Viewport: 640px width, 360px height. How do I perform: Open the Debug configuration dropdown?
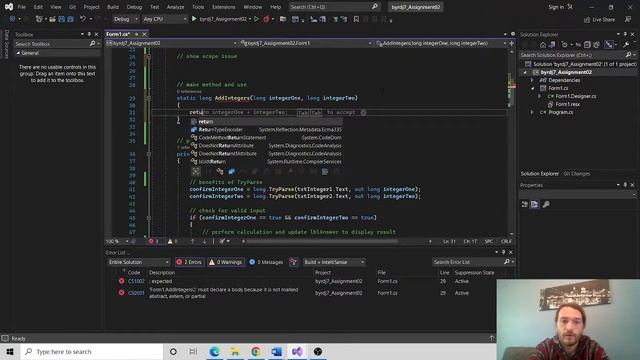(x=126, y=19)
